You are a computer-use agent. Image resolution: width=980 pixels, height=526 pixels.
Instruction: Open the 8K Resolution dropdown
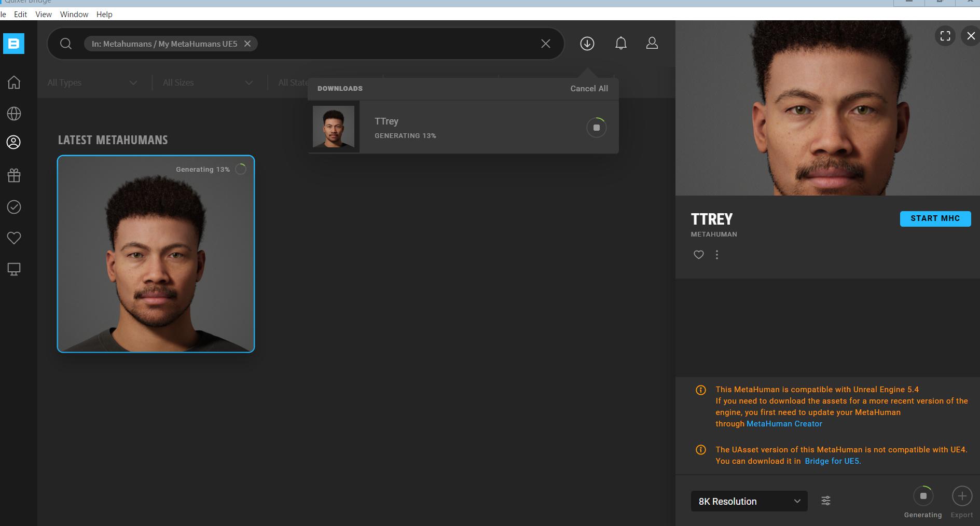click(749, 501)
